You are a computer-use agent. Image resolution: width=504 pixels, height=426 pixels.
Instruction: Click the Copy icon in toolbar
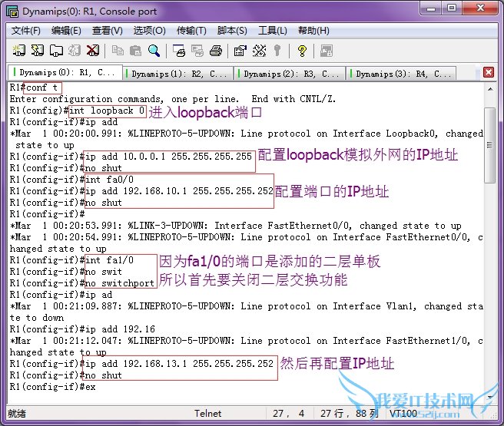tap(118, 51)
